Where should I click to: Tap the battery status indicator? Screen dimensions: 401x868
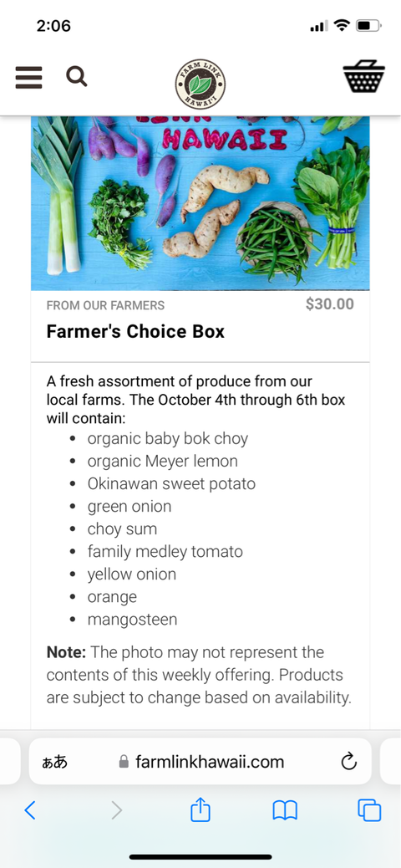click(368, 25)
